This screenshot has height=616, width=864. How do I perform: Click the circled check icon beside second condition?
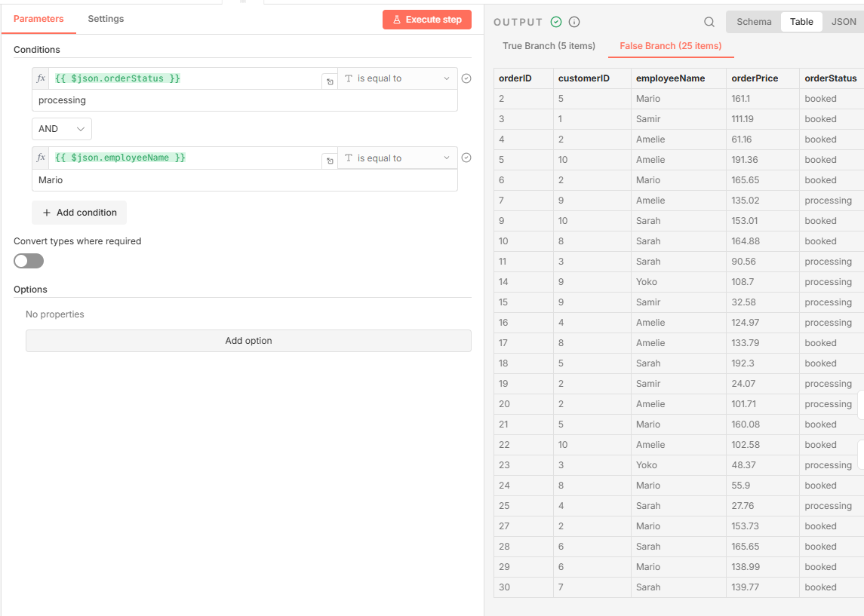pyautogui.click(x=466, y=158)
